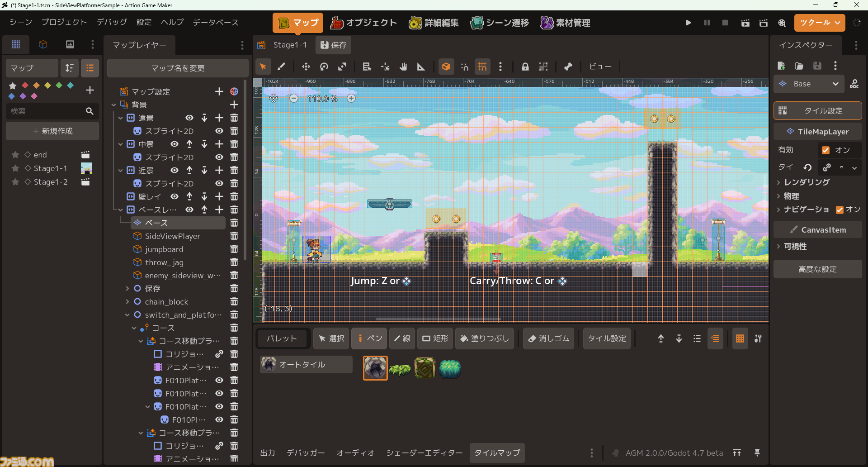Click the pause playback button
This screenshot has width=868, height=467.
tap(707, 23)
